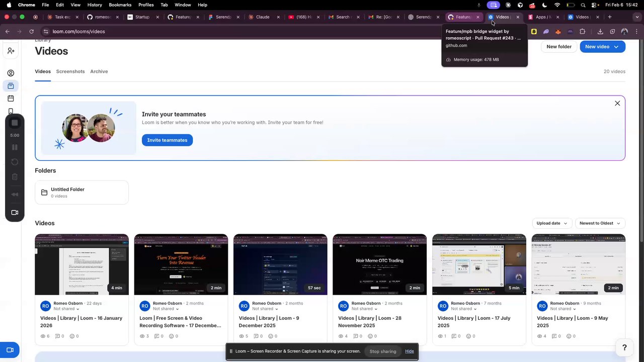Expand Not shared dropdown on 17 July 2025 video
The width and height of the screenshot is (644, 362).
coord(464,309)
